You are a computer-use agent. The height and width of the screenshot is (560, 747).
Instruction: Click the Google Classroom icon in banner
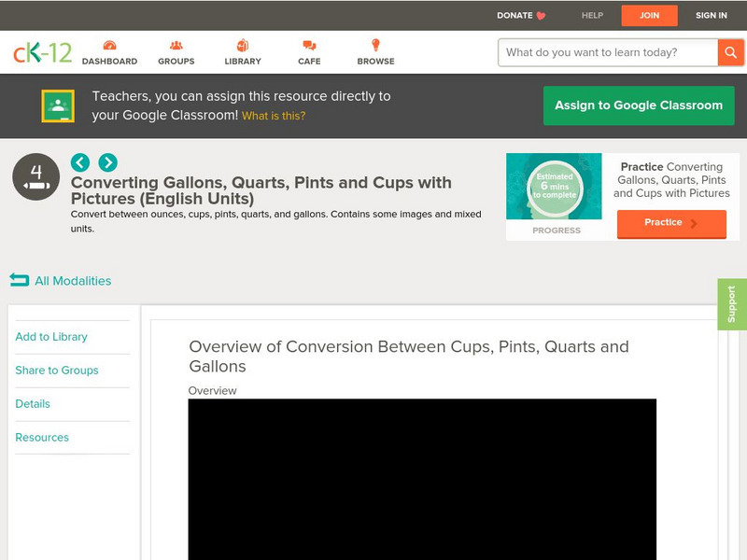point(60,105)
